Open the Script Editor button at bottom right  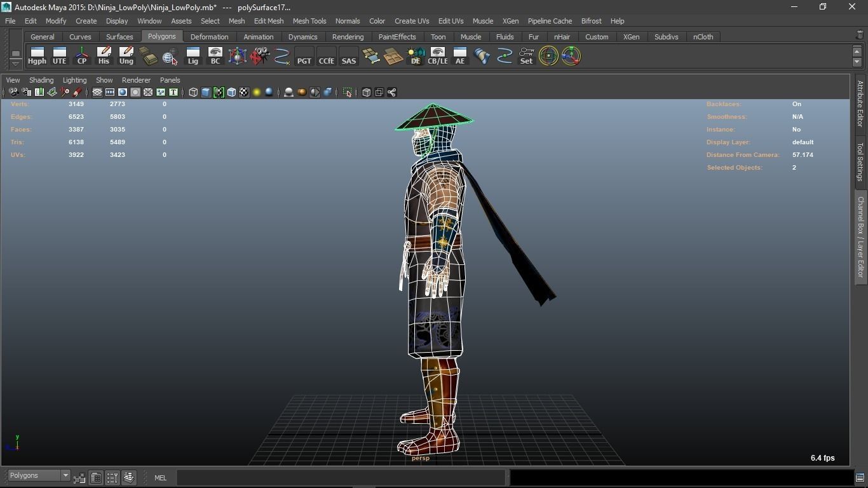click(x=860, y=478)
